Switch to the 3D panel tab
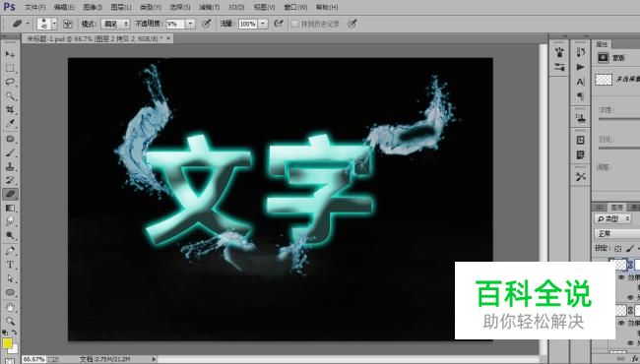640x364 pixels. [x=599, y=207]
